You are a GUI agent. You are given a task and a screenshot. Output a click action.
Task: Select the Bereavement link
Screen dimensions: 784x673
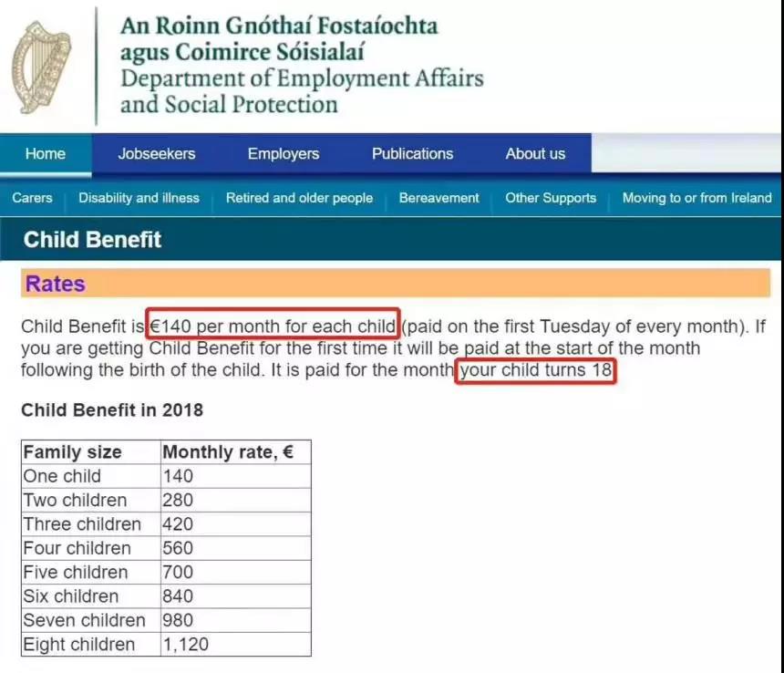point(439,198)
